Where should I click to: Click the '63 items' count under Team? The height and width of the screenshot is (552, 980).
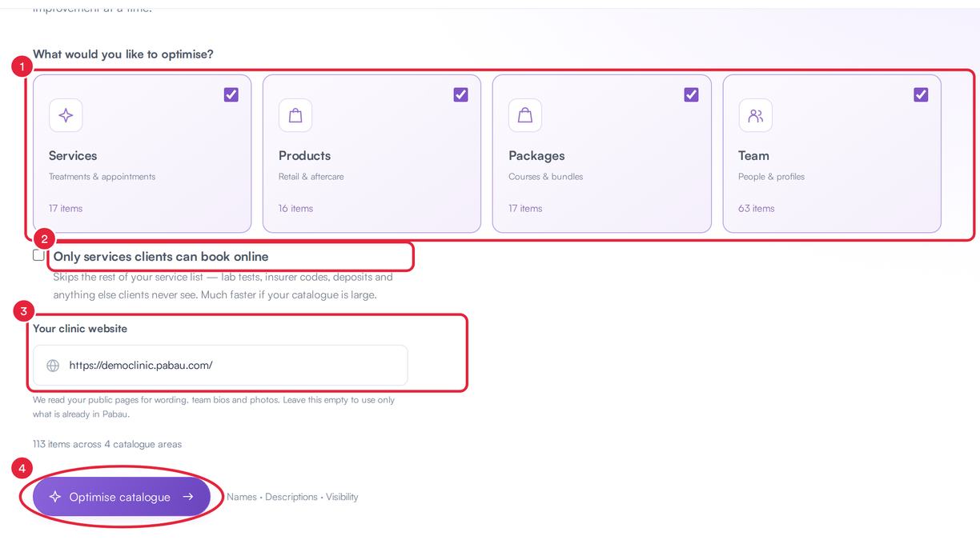click(x=756, y=208)
